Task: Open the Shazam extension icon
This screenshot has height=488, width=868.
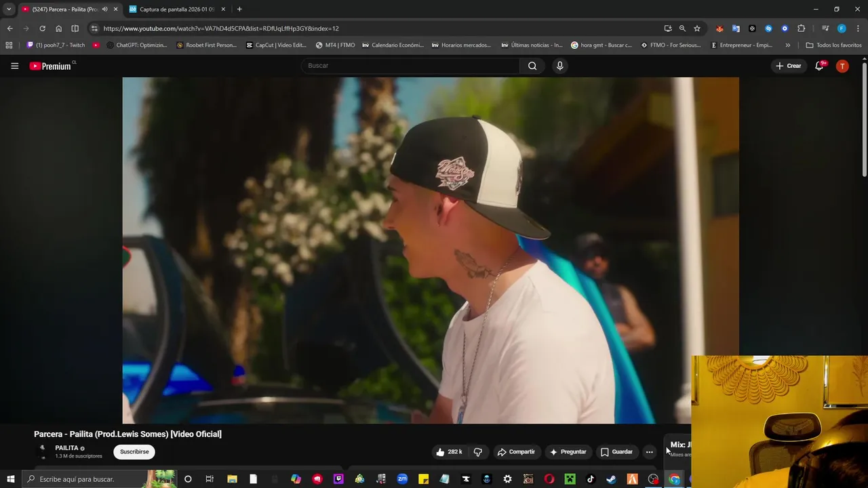Action: (768, 28)
